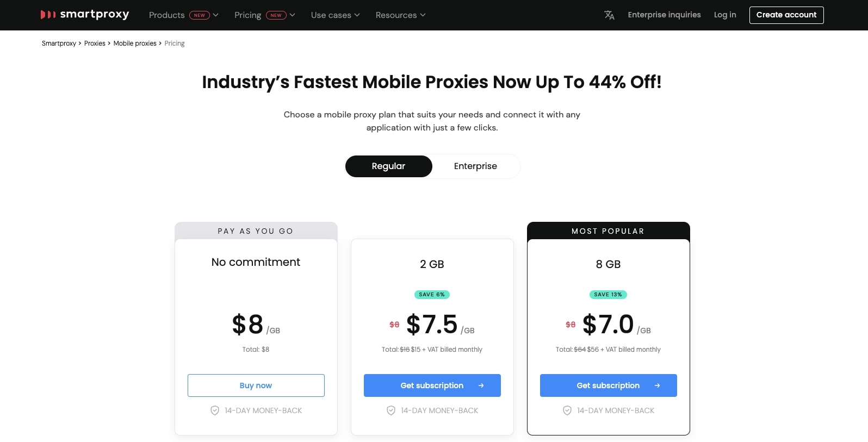868x442 pixels.
Task: Click the SAVE 13% badge
Action: coord(608,295)
